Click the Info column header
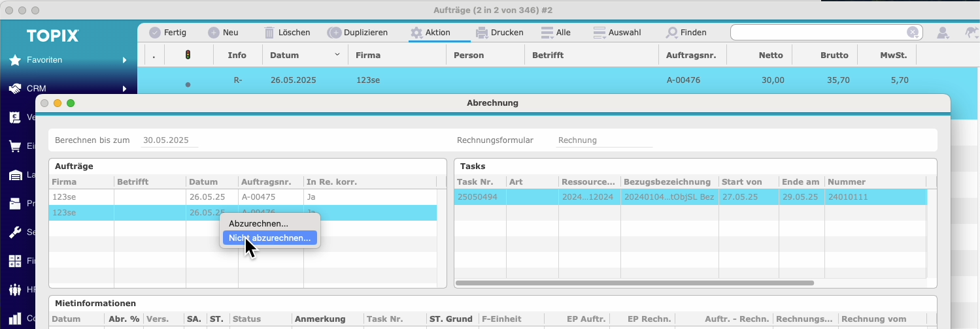The image size is (980, 329). (237, 55)
